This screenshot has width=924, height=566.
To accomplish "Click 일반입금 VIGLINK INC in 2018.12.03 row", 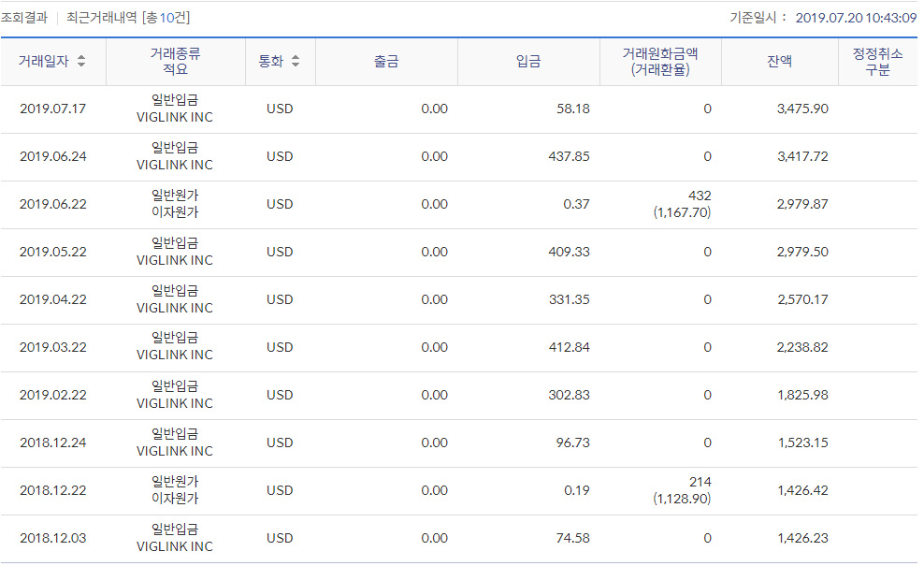I will click(x=175, y=538).
